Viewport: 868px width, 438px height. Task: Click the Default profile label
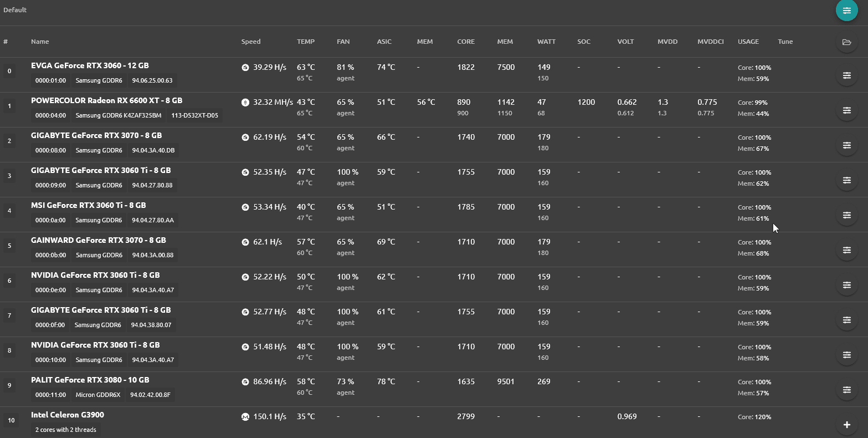coord(15,10)
